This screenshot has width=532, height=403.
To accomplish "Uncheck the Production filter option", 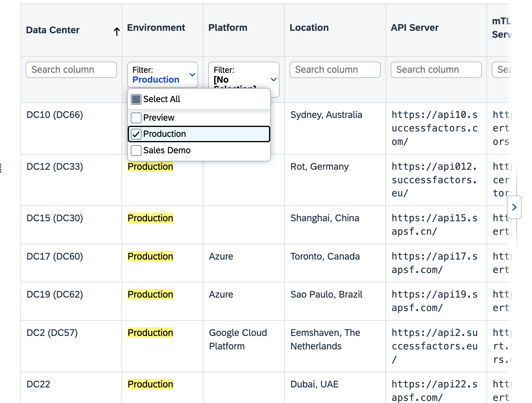I will tap(136, 134).
